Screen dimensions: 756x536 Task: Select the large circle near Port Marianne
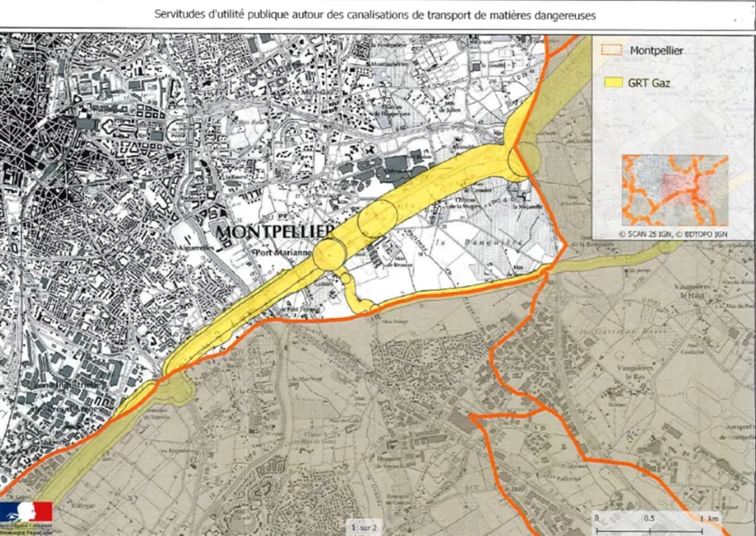point(330,255)
